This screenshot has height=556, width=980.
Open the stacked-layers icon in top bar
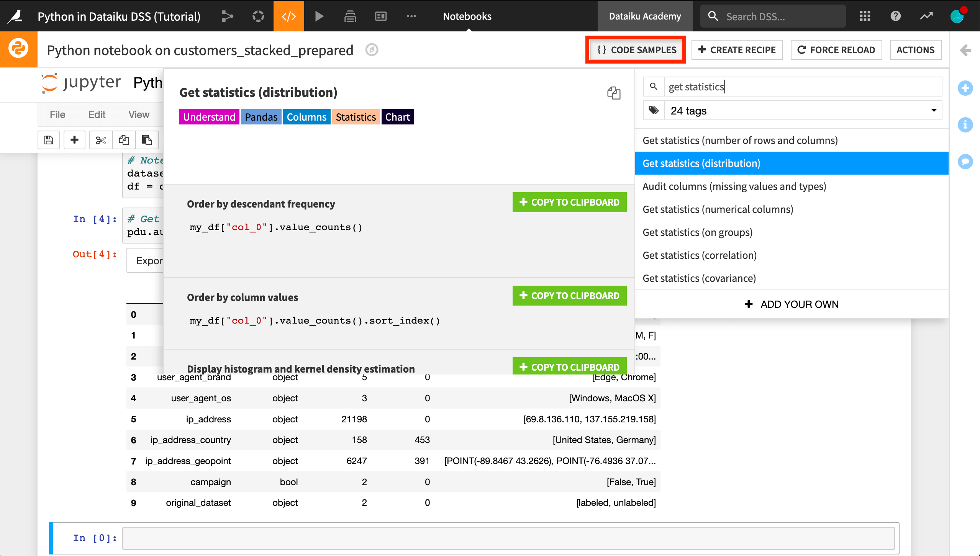pos(350,16)
